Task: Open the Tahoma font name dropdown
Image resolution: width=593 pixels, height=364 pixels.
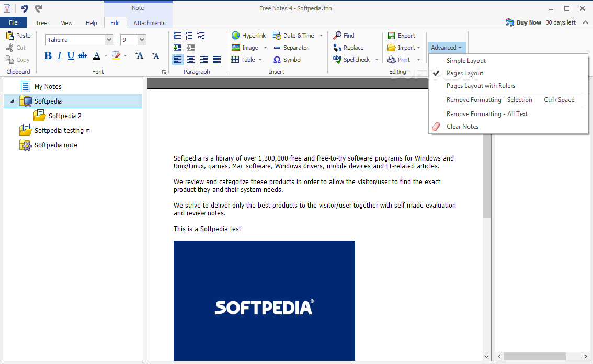Action: 109,40
